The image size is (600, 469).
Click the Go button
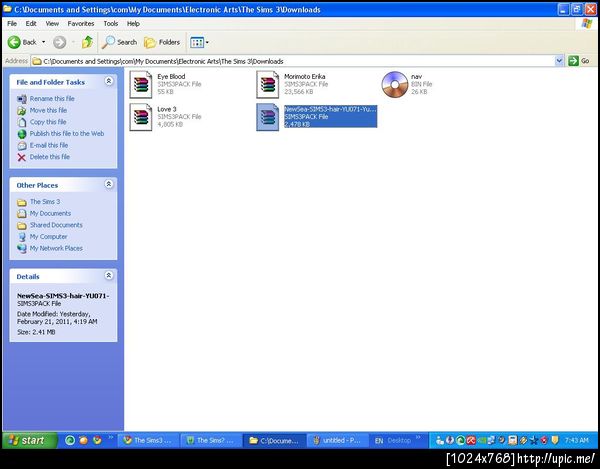click(579, 61)
